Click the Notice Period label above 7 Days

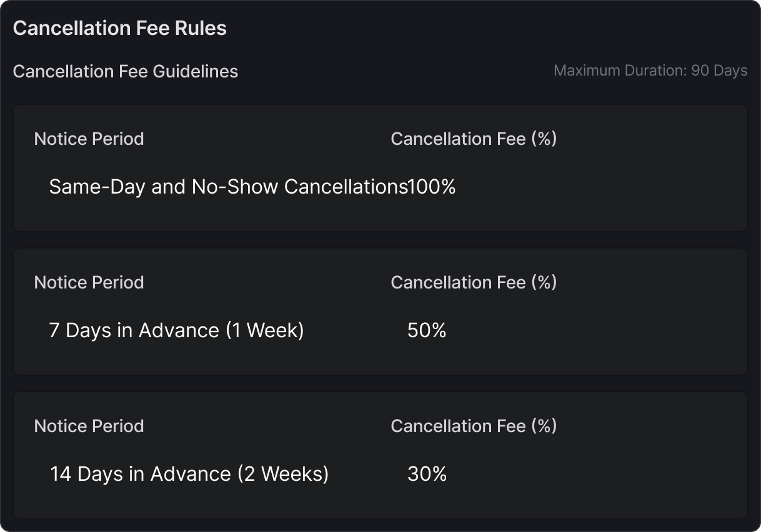point(89,282)
